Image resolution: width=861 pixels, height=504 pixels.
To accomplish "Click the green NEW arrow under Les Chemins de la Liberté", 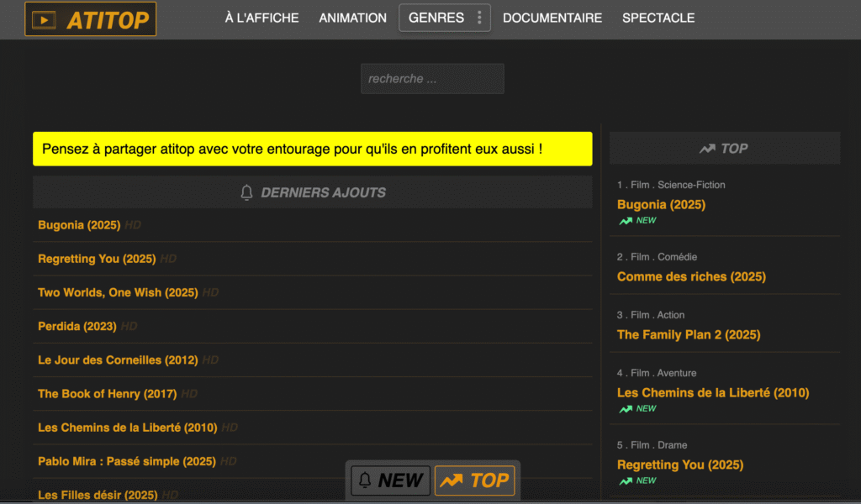I will [625, 408].
